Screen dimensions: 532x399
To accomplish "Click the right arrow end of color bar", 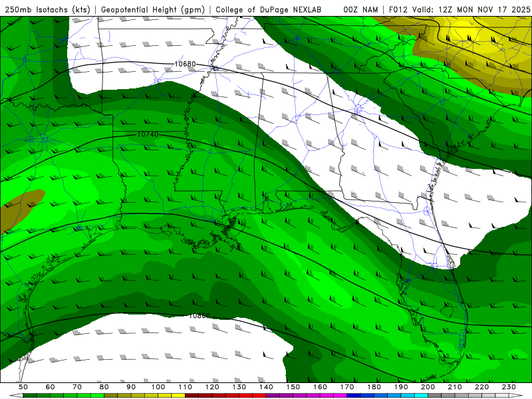I will click(x=516, y=396).
